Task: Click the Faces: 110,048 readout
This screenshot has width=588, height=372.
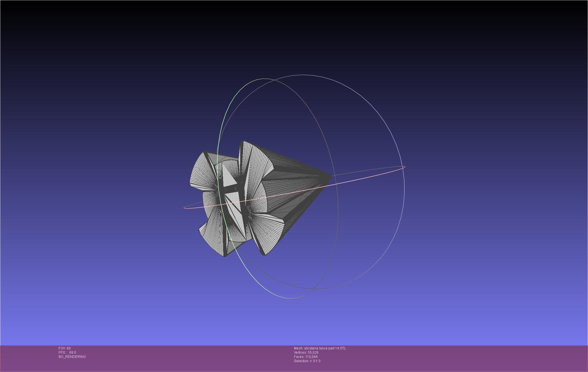Action: pyautogui.click(x=306, y=357)
